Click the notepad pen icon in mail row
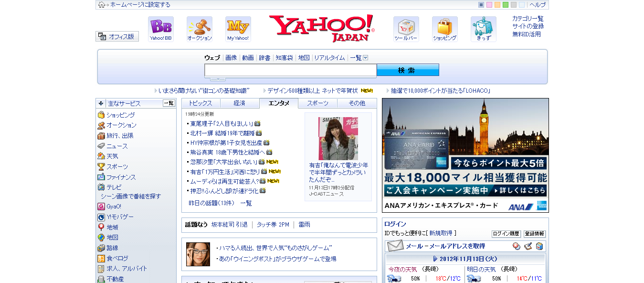This screenshot has width=644, height=283. click(528, 246)
